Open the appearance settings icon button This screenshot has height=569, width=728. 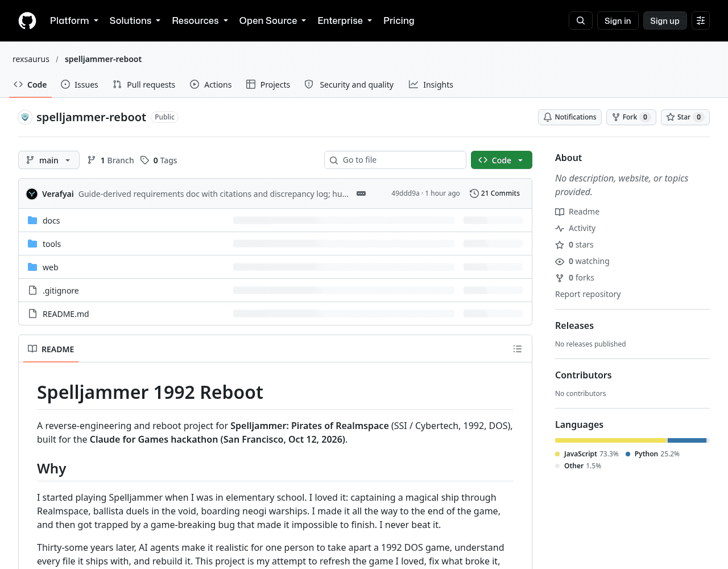(x=701, y=20)
